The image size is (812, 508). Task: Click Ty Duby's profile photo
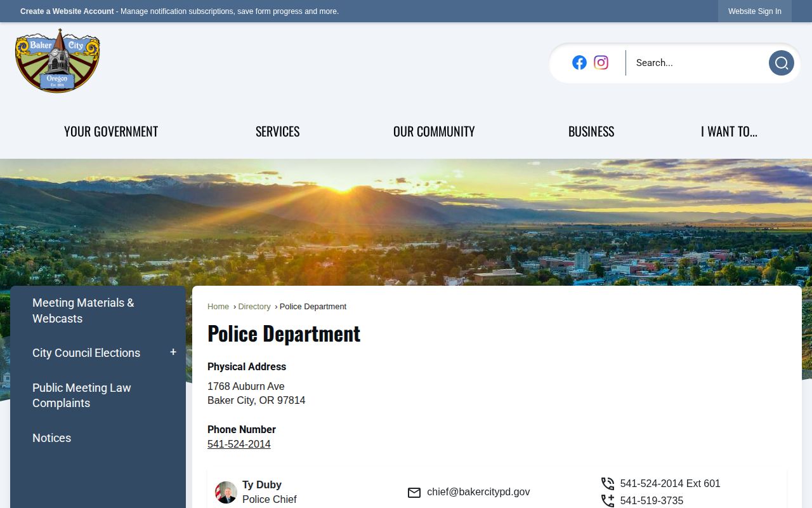(226, 492)
